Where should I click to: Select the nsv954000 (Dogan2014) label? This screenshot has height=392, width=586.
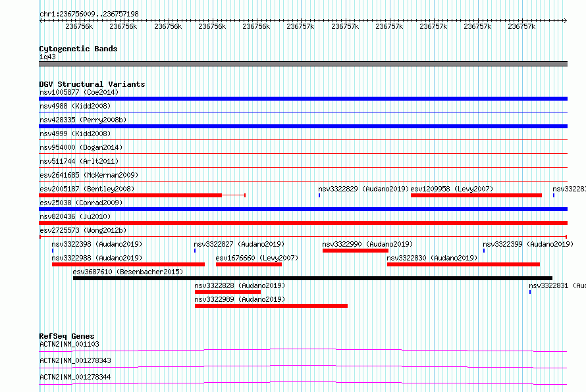[x=81, y=147]
